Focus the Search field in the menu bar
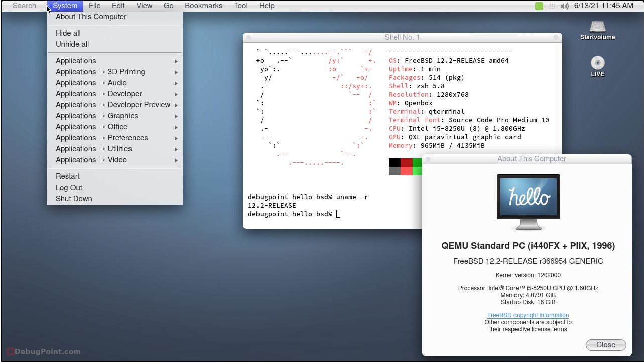 pos(24,6)
